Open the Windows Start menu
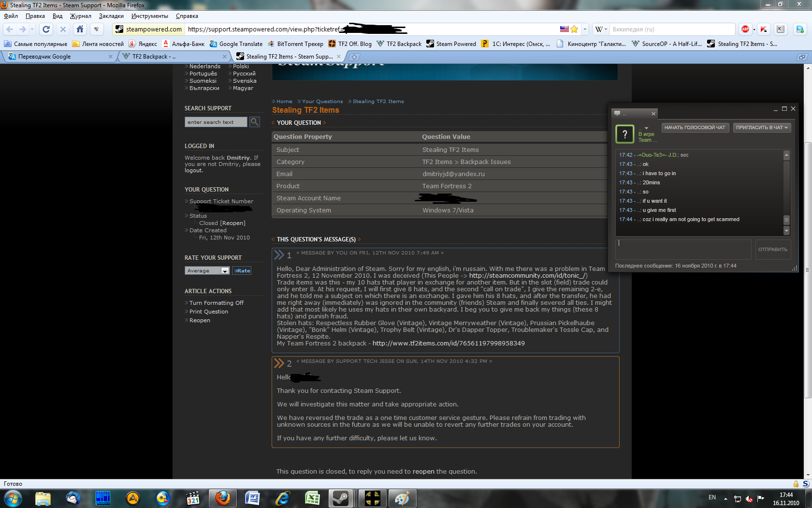Image resolution: width=812 pixels, height=508 pixels. [13, 498]
